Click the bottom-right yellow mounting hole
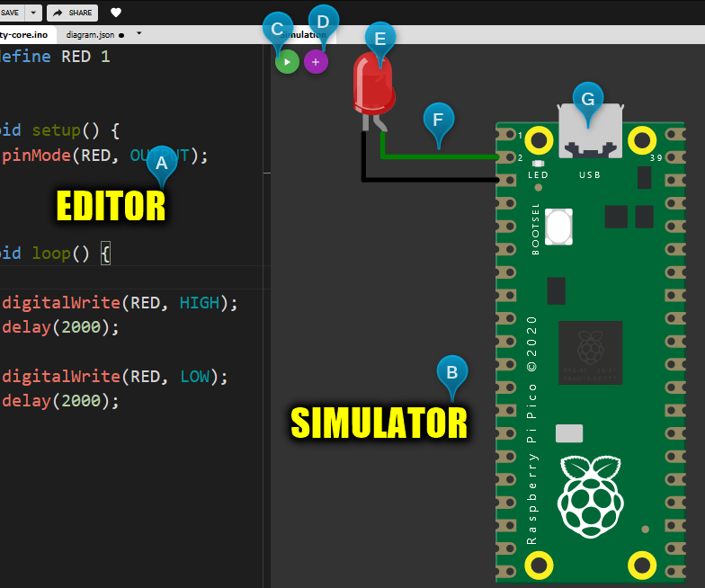The width and height of the screenshot is (705, 588). [x=642, y=565]
